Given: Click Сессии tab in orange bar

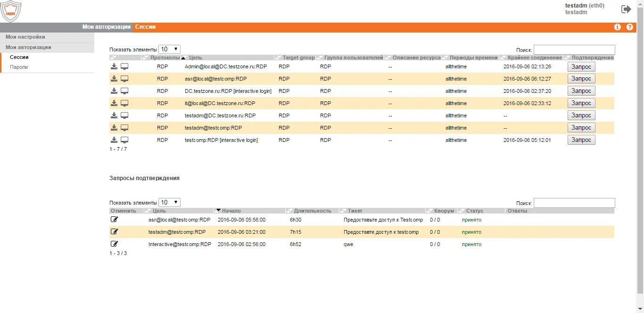Looking at the screenshot, I should click(145, 27).
